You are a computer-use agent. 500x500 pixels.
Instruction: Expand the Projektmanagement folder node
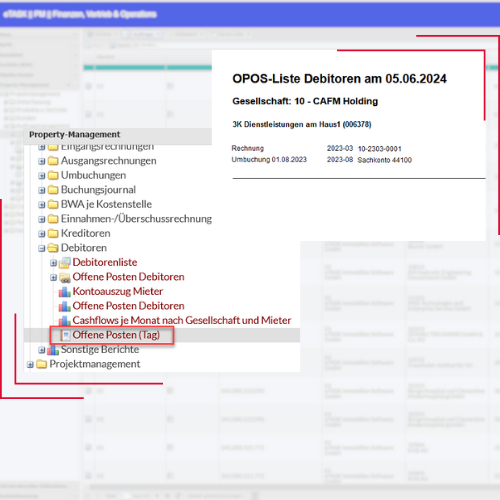pyautogui.click(x=30, y=365)
